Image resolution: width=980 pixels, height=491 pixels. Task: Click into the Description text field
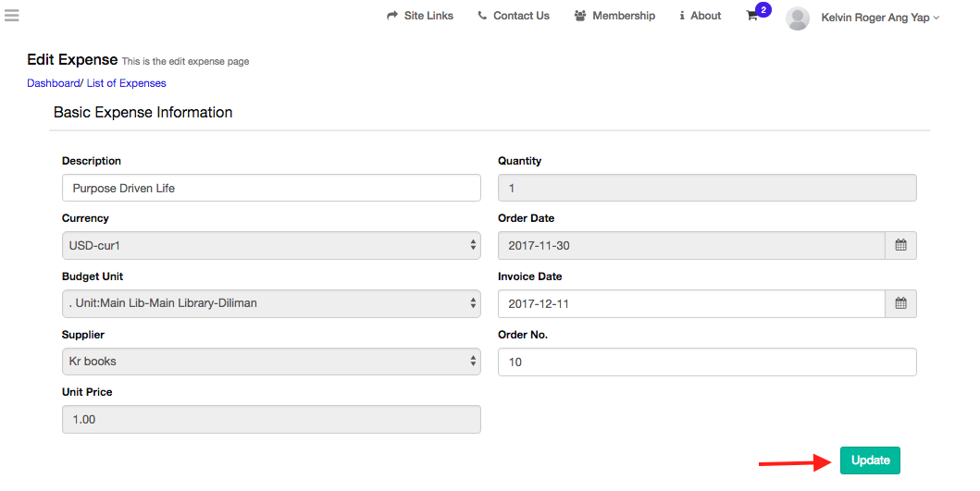(271, 188)
